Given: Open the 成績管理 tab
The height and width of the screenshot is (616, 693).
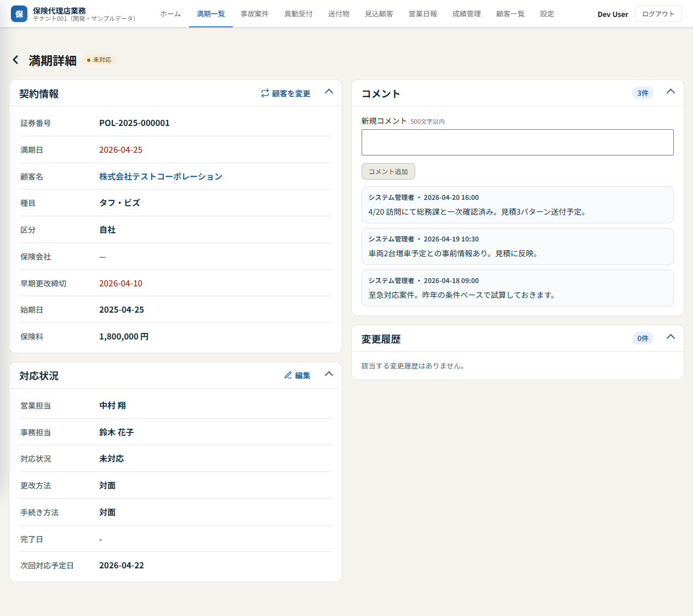Looking at the screenshot, I should coord(467,14).
